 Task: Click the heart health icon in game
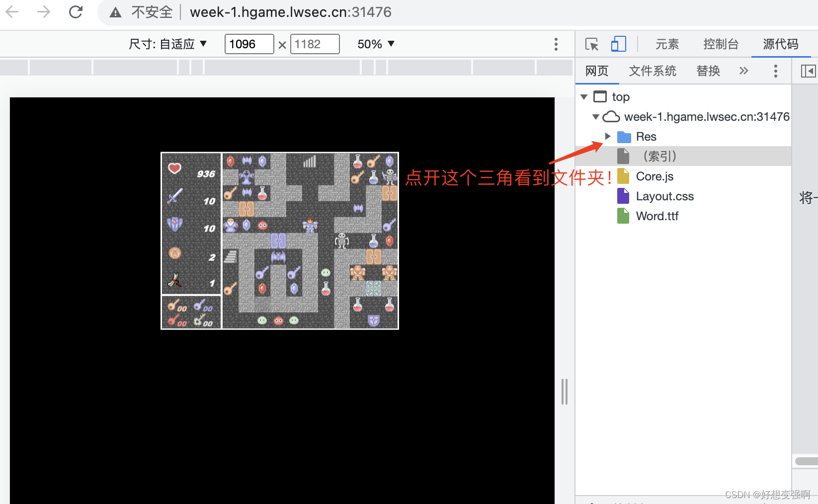tap(174, 168)
